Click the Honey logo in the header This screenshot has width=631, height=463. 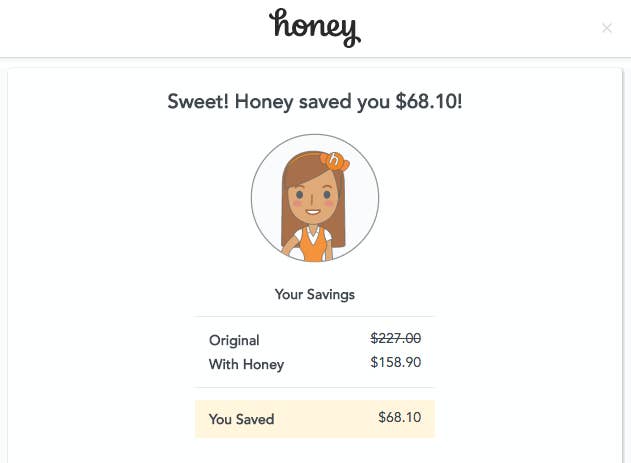314,27
